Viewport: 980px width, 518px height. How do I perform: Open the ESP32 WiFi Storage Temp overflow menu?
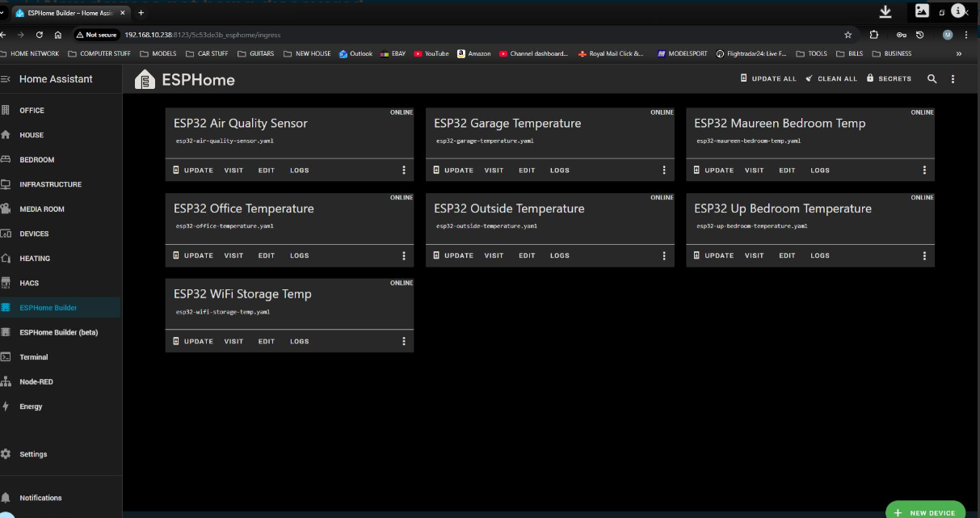point(404,341)
